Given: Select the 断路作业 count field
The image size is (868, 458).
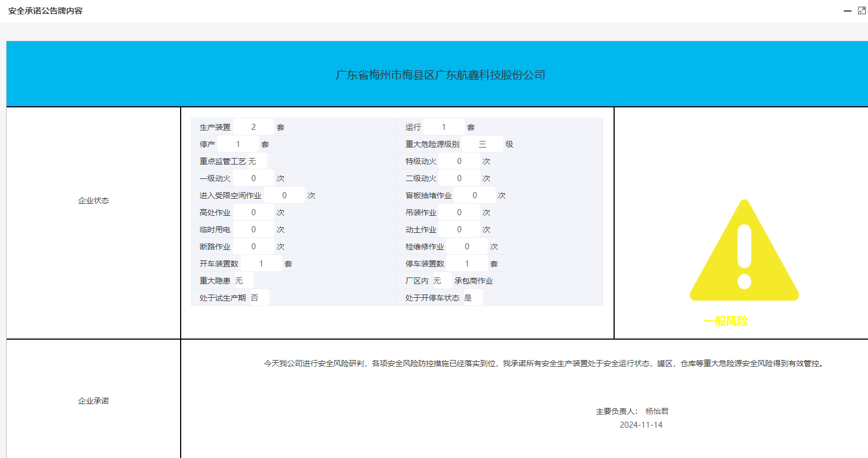Looking at the screenshot, I should pos(253,247).
